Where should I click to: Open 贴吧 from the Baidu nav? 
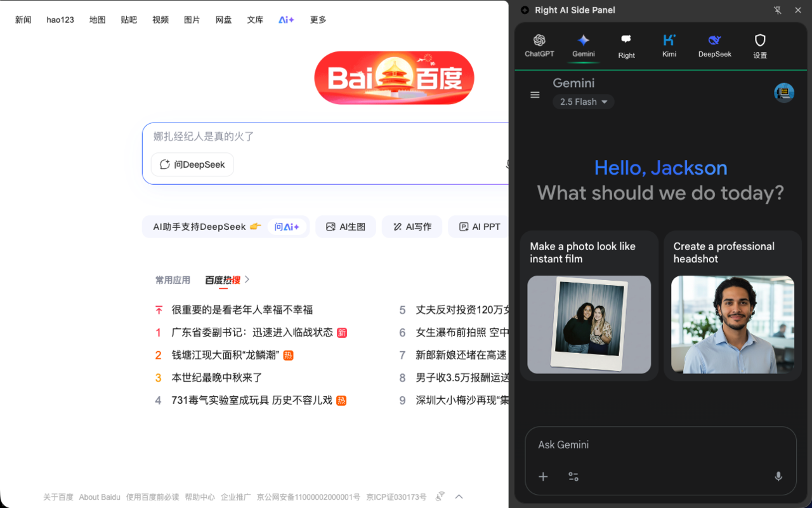point(129,20)
